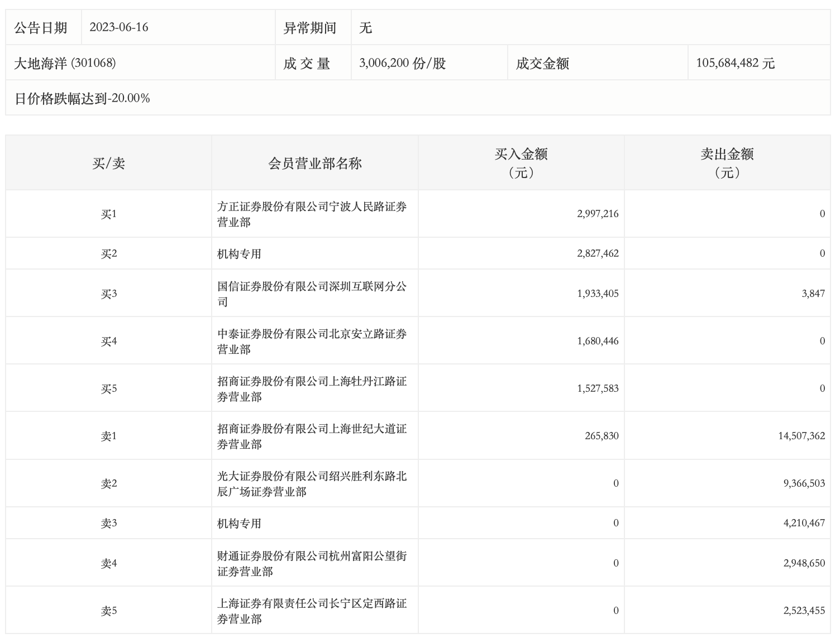Click sell amount 14,507,362 in 卖1 row
Image resolution: width=840 pixels, height=643 pixels.
point(801,436)
